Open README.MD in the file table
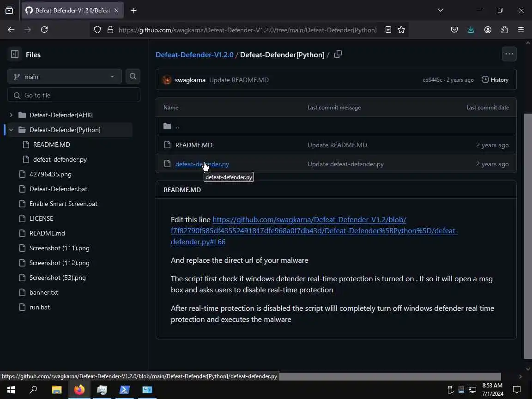Screen dimensions: 532x399 coord(194,145)
